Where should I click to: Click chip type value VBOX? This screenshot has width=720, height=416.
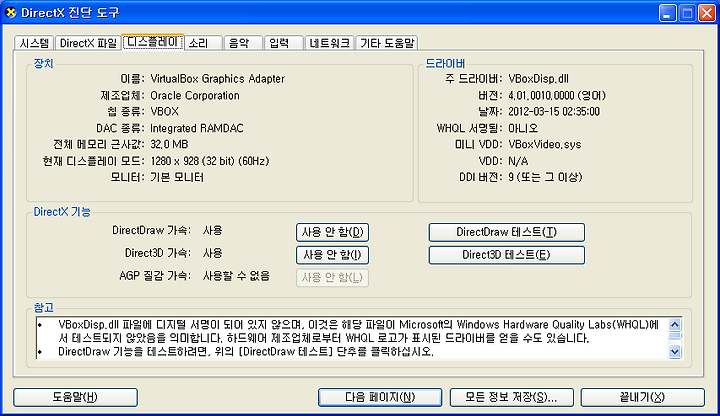pyautogui.click(x=164, y=112)
